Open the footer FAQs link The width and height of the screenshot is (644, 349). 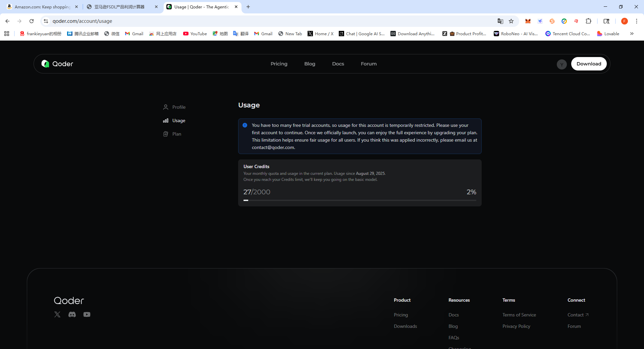(x=454, y=338)
